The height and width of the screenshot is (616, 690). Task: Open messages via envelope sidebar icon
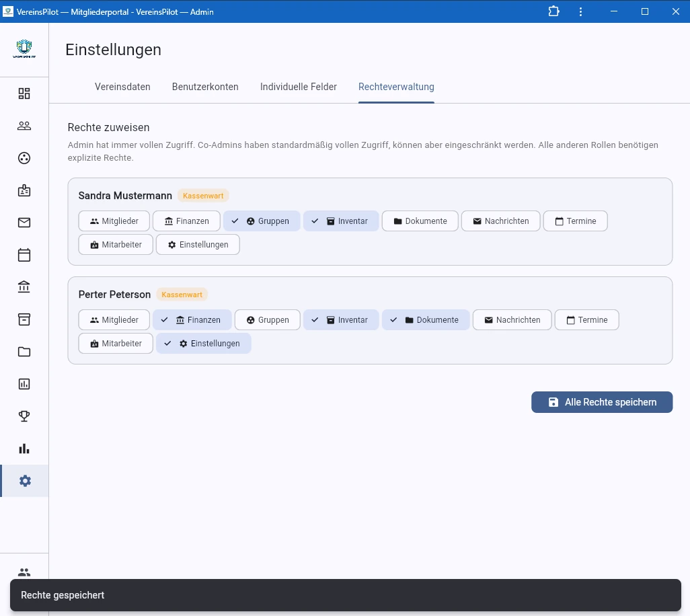pos(24,223)
